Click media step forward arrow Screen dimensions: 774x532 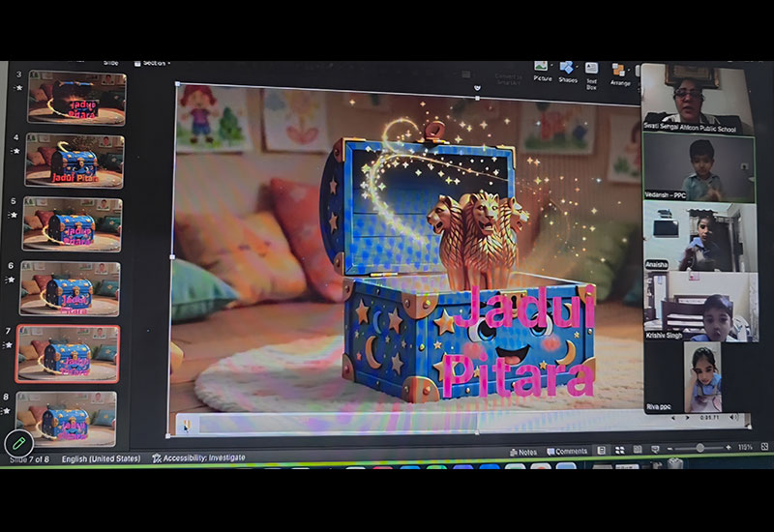687,418
